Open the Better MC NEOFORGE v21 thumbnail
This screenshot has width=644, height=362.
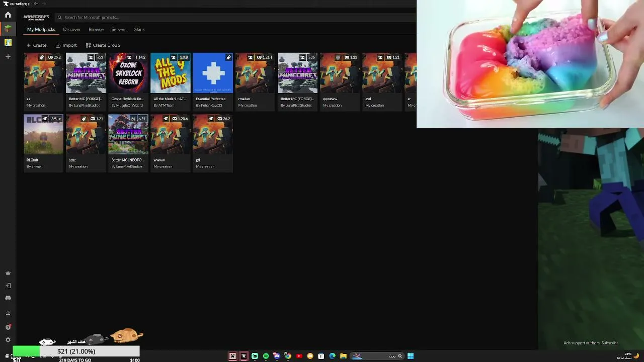(x=128, y=134)
